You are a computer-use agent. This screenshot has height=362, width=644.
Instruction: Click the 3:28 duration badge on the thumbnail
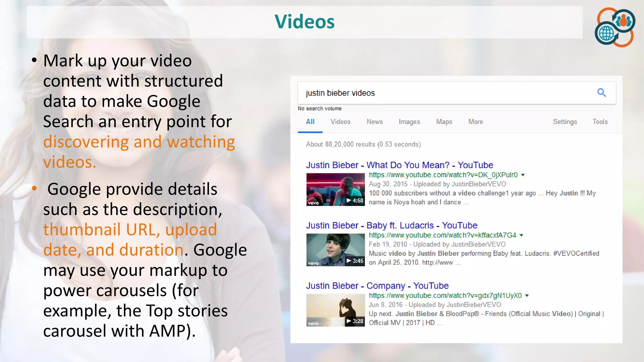pos(355,321)
